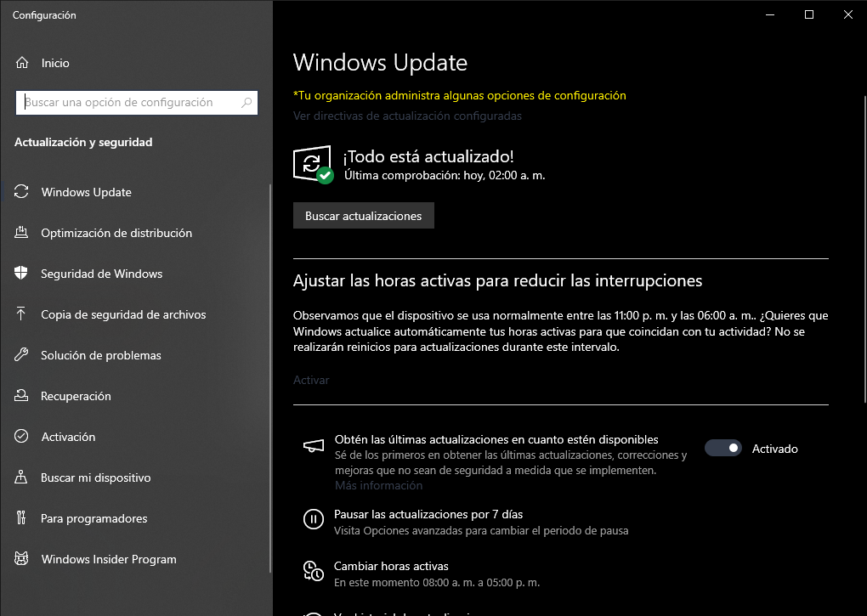Click the Última comprobación: hoy, 02:00 a. m. text
This screenshot has width=867, height=616.
[x=445, y=176]
